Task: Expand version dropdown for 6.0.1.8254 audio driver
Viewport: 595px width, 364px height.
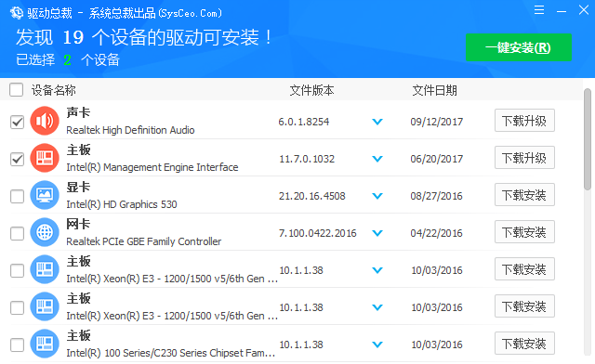Action: [x=377, y=122]
